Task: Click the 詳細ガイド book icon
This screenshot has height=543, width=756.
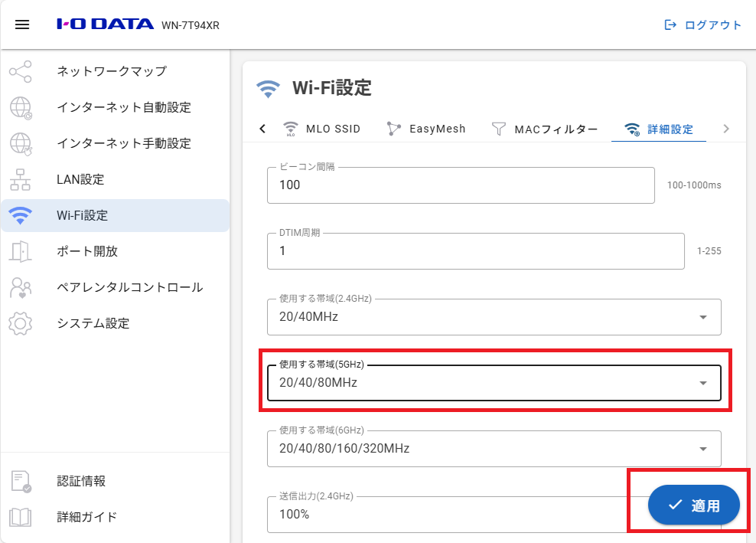Action: [x=21, y=517]
